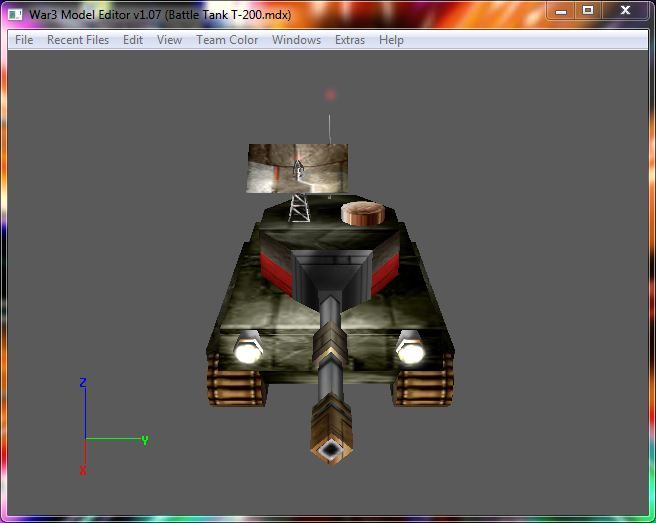Viewport: 656px width, 523px height.
Task: Open the View menu
Action: tap(169, 40)
